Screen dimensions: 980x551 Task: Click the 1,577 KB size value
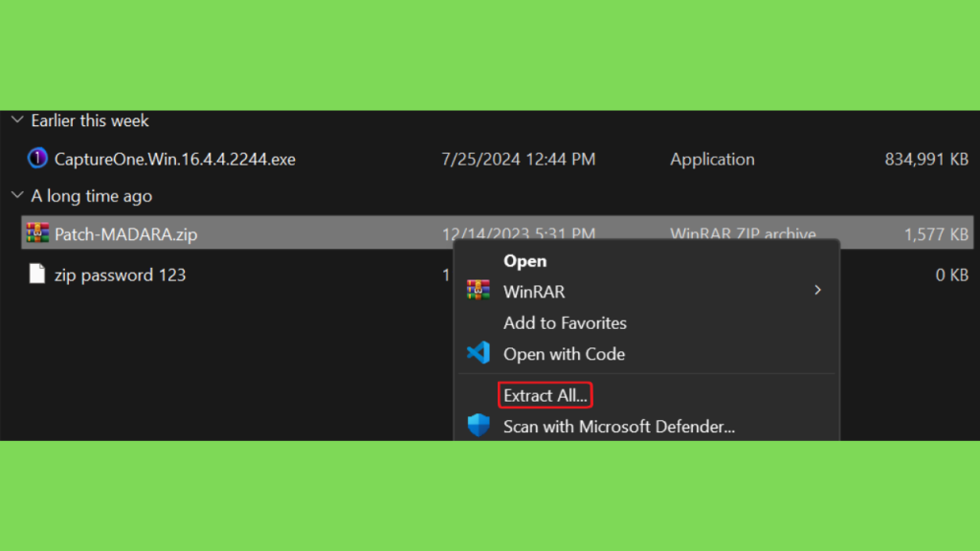pyautogui.click(x=936, y=234)
